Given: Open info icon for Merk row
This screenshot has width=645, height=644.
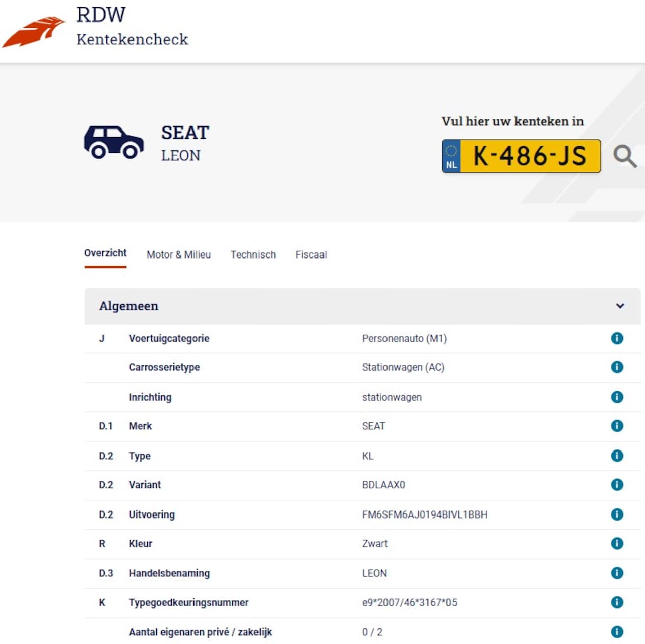Looking at the screenshot, I should (617, 426).
